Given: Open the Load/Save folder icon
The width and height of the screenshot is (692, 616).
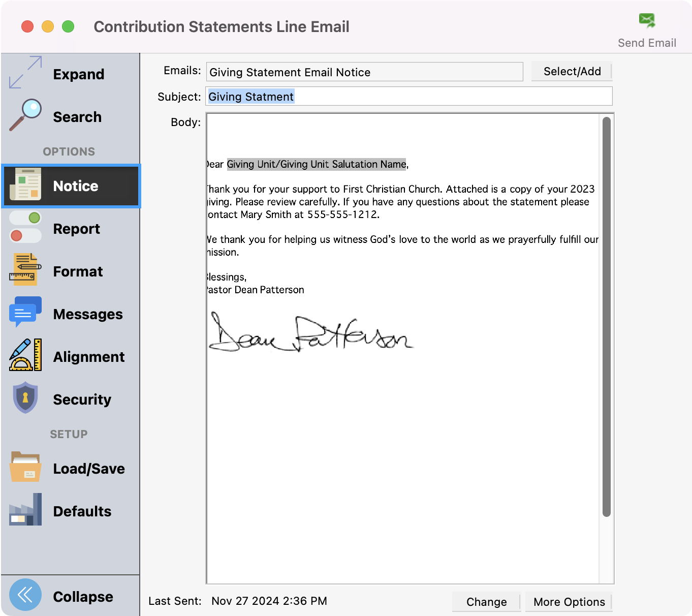Looking at the screenshot, I should (x=25, y=467).
